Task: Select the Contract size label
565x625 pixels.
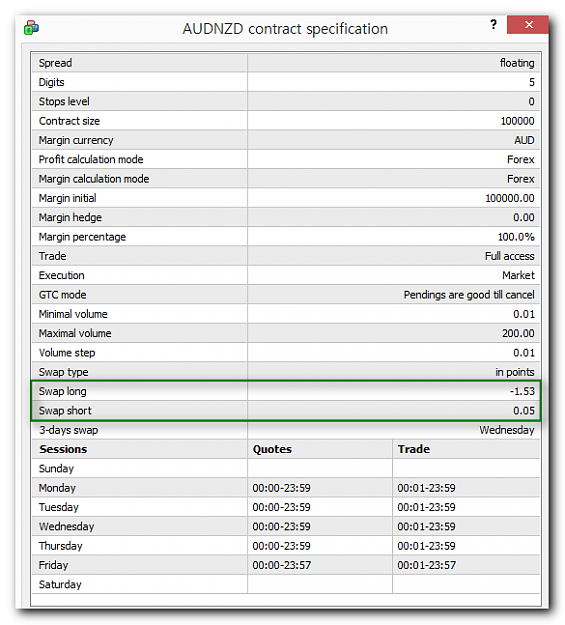Action: (x=69, y=121)
